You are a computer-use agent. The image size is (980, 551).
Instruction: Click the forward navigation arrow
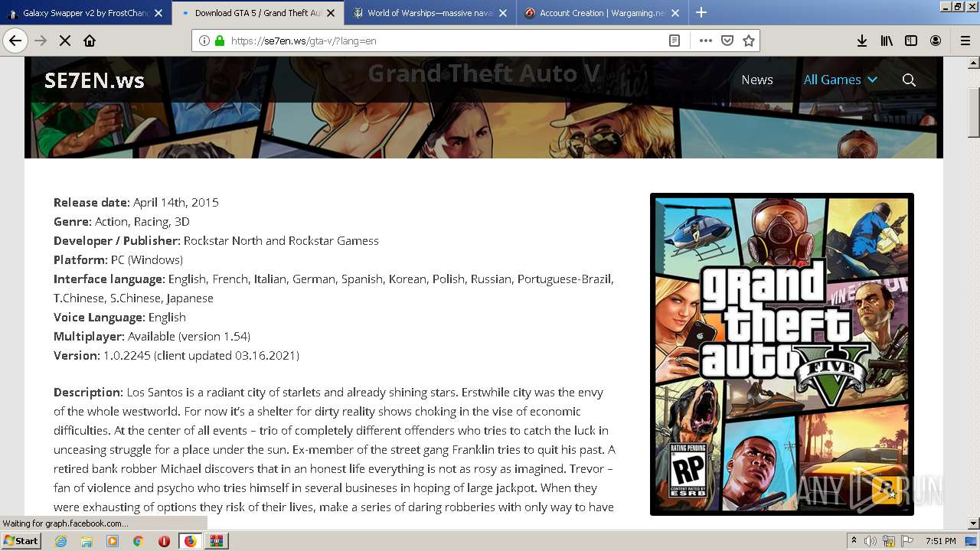[x=41, y=41]
